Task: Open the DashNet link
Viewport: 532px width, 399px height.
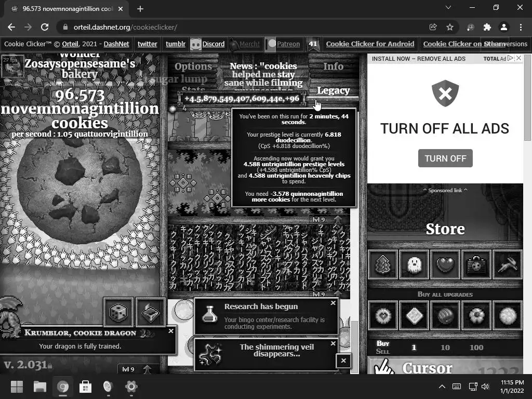Action: click(116, 44)
